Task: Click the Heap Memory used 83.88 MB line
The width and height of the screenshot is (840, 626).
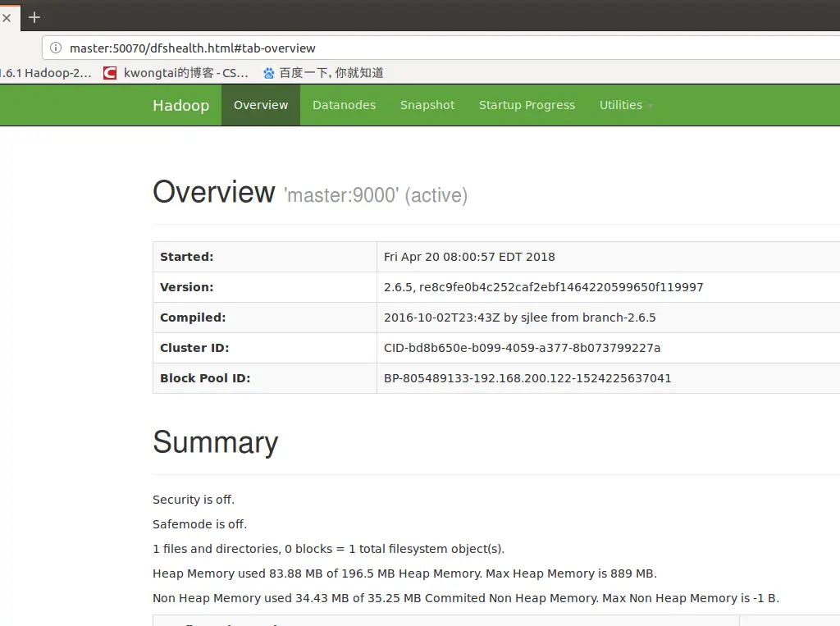Action: [404, 573]
